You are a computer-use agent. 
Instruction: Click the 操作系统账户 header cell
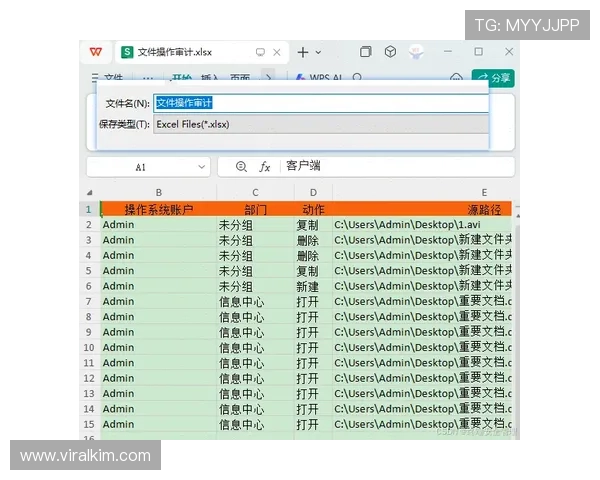click(158, 209)
